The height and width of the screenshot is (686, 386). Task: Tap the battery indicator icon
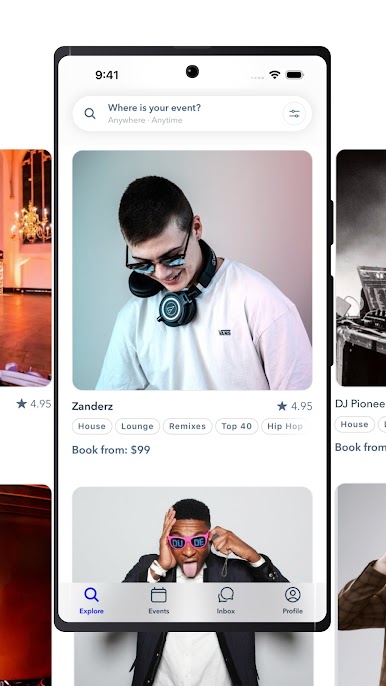tap(294, 75)
